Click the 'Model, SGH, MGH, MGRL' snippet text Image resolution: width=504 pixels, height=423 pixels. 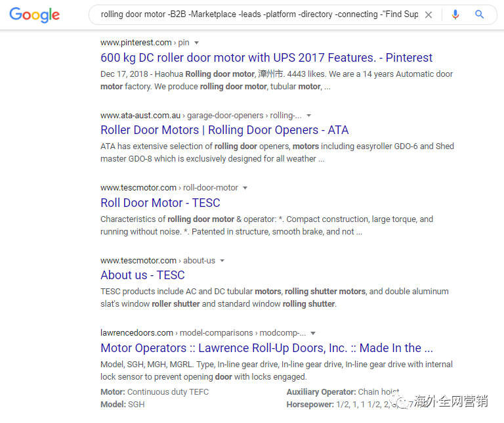276,370
